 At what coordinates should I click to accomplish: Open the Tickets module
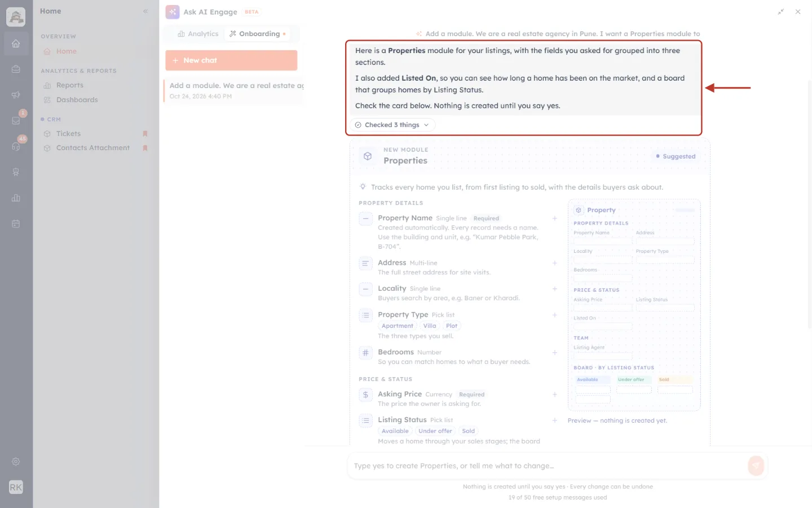68,134
